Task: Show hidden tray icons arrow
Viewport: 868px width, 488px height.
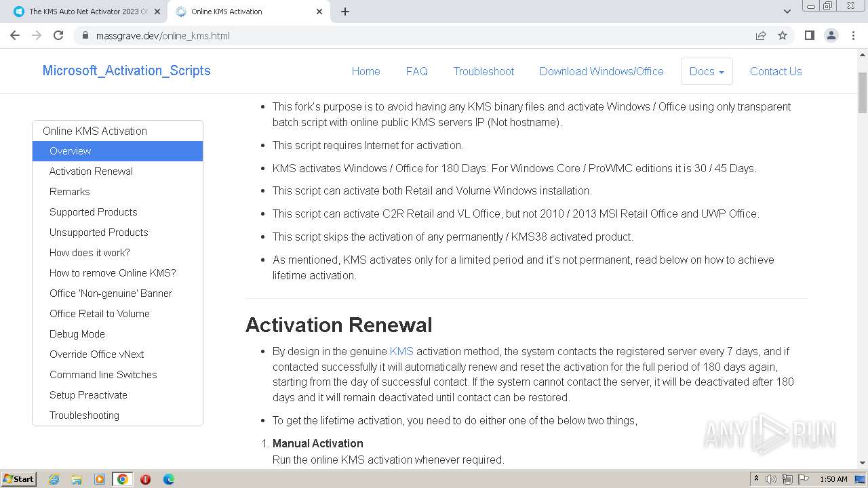Action: click(756, 479)
